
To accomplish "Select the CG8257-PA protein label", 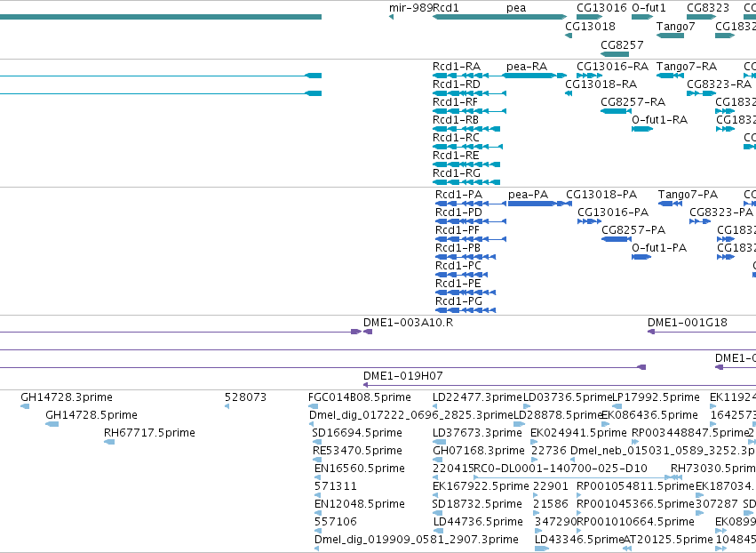I will click(633, 230).
